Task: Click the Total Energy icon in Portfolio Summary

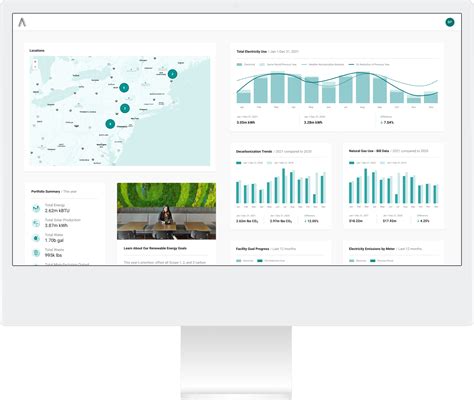Action: pos(36,209)
